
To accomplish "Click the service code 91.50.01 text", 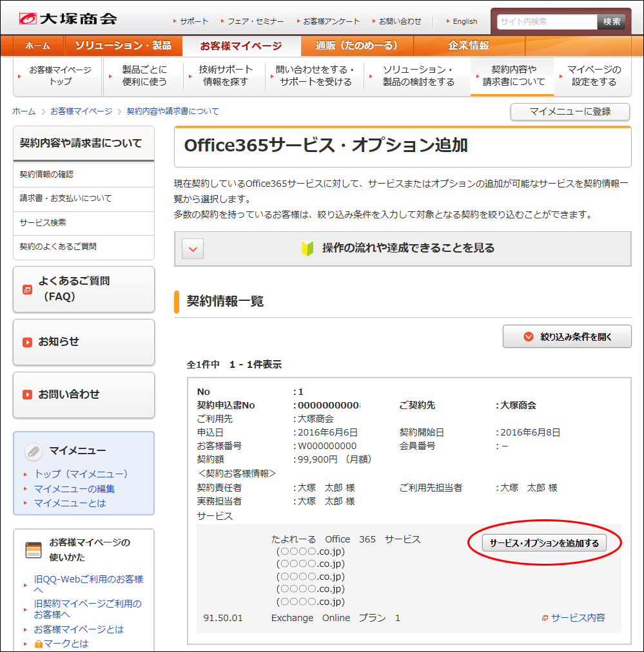I will click(223, 618).
